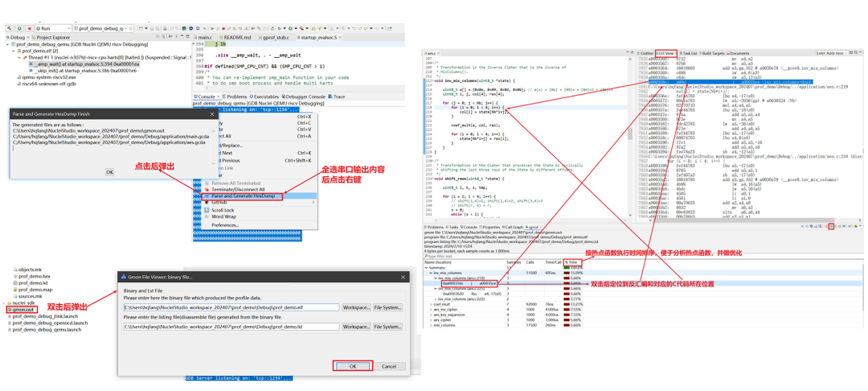Click the build hammer toolbar icon

8,27
